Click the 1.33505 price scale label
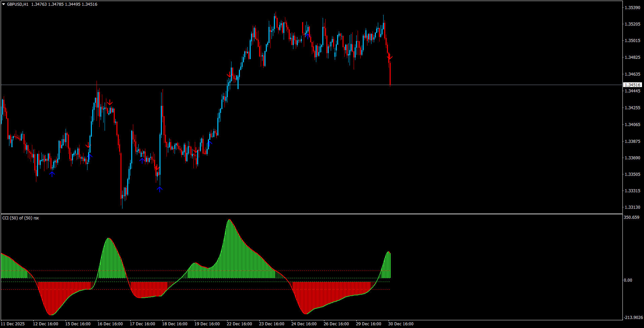Screen dimensions: 644x328 (633, 174)
